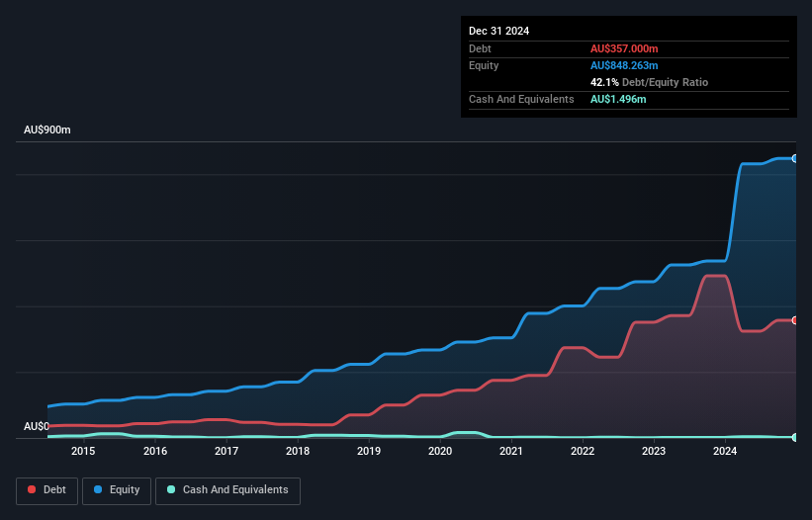Viewport: 812px width, 520px height.
Task: Click the red Debt legend dot
Action: pos(32,489)
